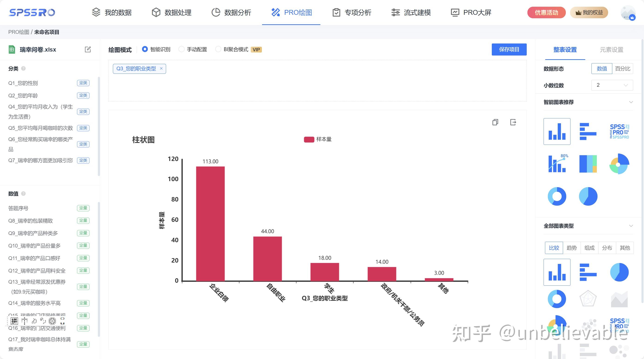Copy the chart using the copy icon
The image size is (644, 359).
[x=495, y=122]
